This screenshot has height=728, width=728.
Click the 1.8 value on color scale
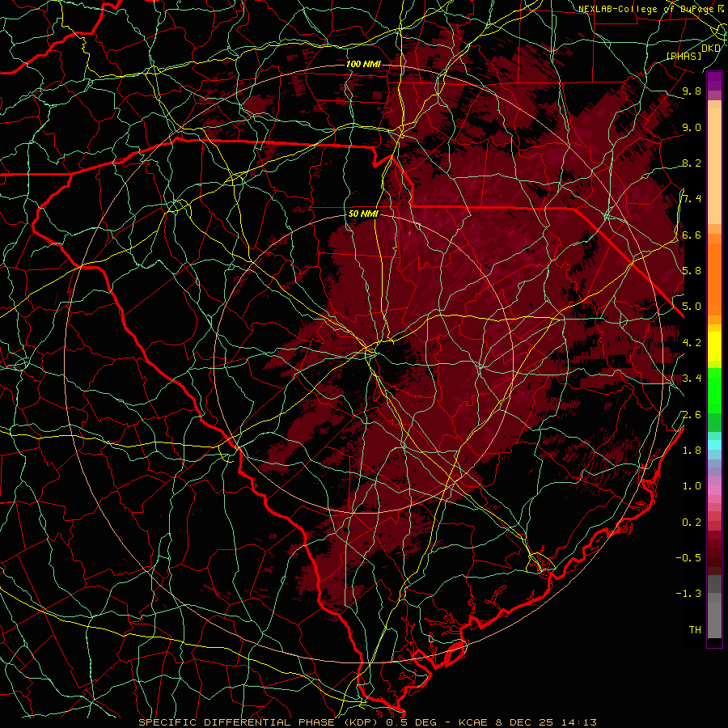point(692,451)
